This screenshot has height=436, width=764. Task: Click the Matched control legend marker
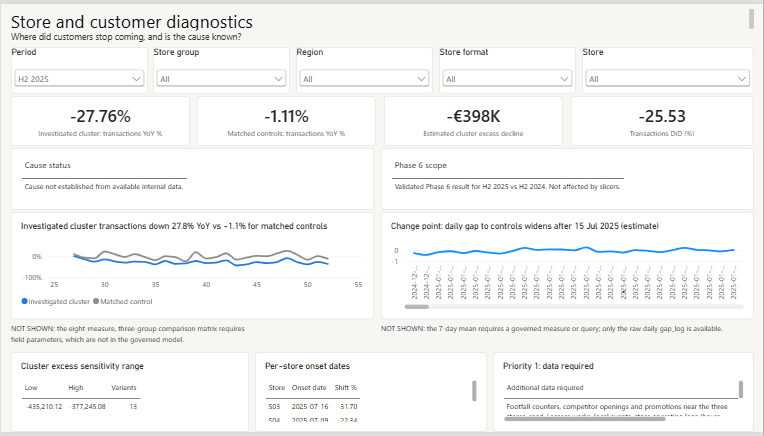click(96, 301)
